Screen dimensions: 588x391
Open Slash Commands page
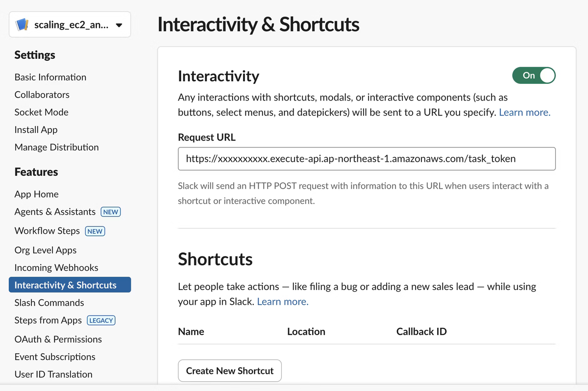click(x=49, y=303)
